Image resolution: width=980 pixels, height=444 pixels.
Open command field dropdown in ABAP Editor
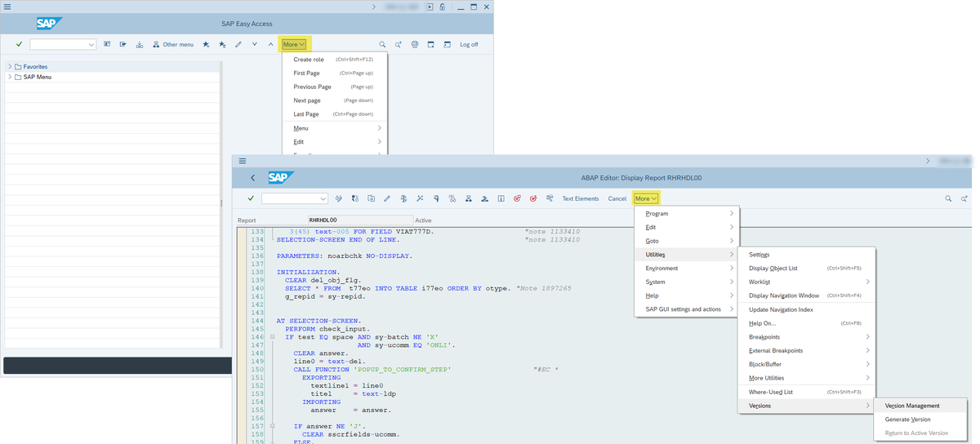point(323,198)
